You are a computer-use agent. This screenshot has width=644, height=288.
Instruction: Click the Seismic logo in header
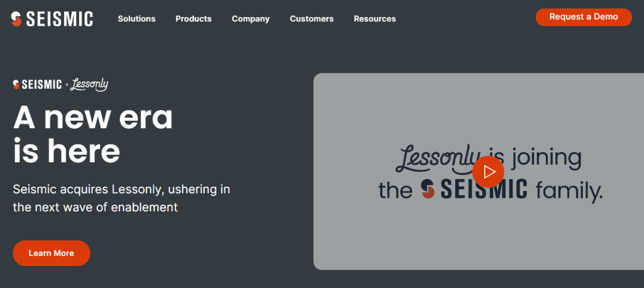pyautogui.click(x=52, y=19)
